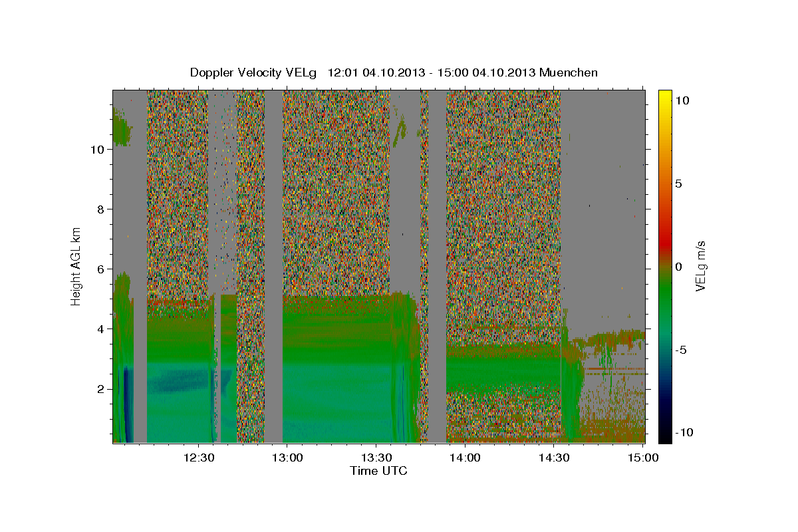Click the height axis label '2'
Viewport: 798px width, 532px height.
click(99, 389)
